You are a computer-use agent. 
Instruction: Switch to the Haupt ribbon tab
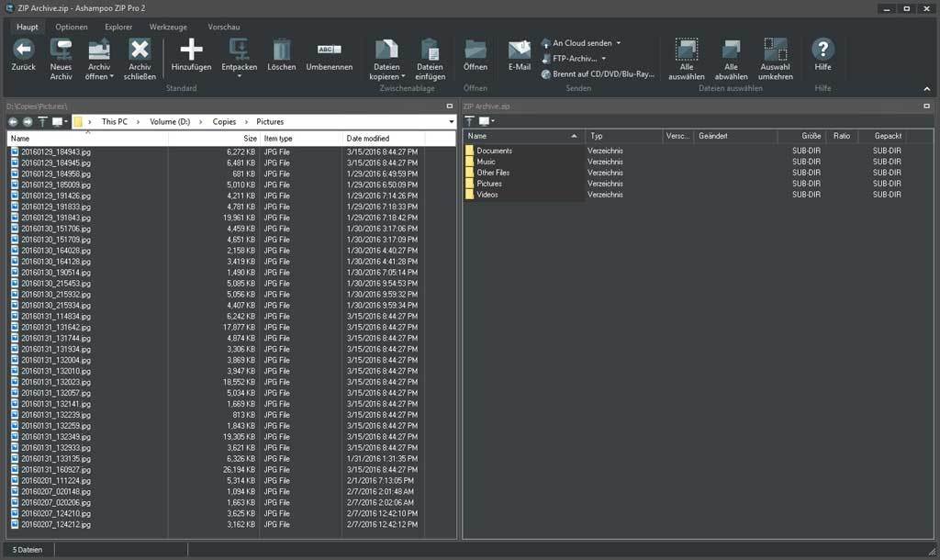[27, 27]
